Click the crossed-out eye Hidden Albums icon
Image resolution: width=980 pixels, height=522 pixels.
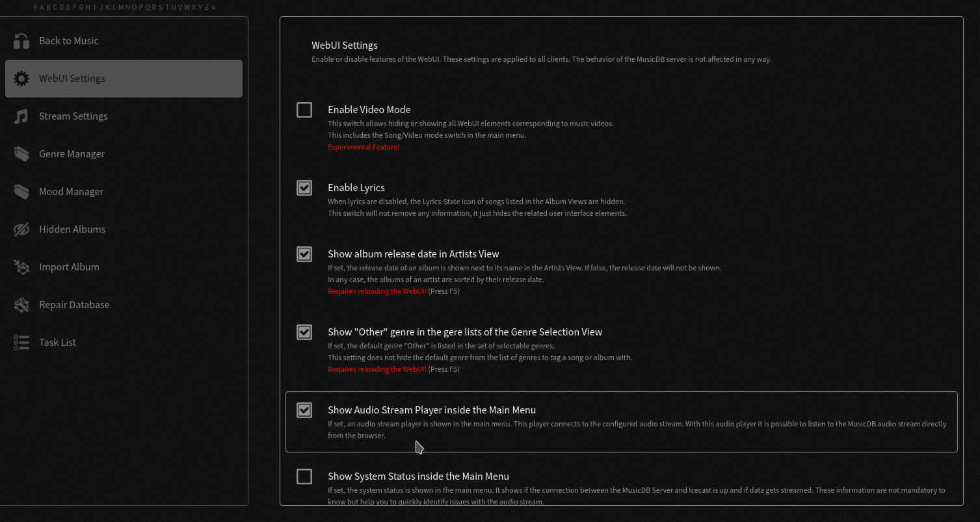click(21, 229)
